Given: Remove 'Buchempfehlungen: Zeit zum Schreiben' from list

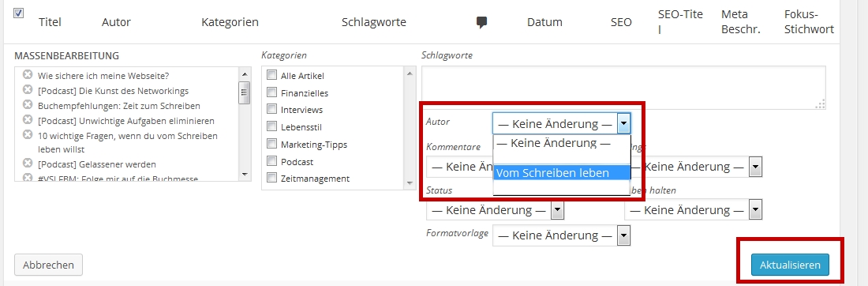Looking at the screenshot, I should (28, 105).
